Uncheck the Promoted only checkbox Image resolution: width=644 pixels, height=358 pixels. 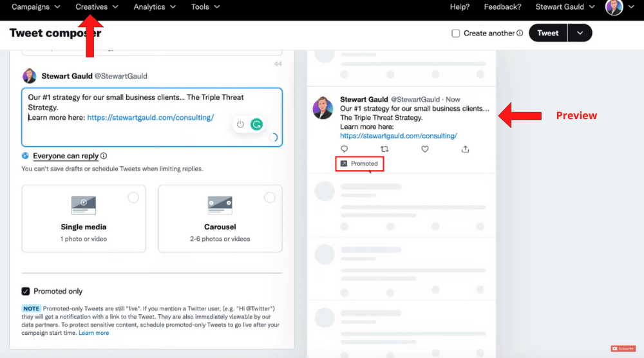pos(26,291)
